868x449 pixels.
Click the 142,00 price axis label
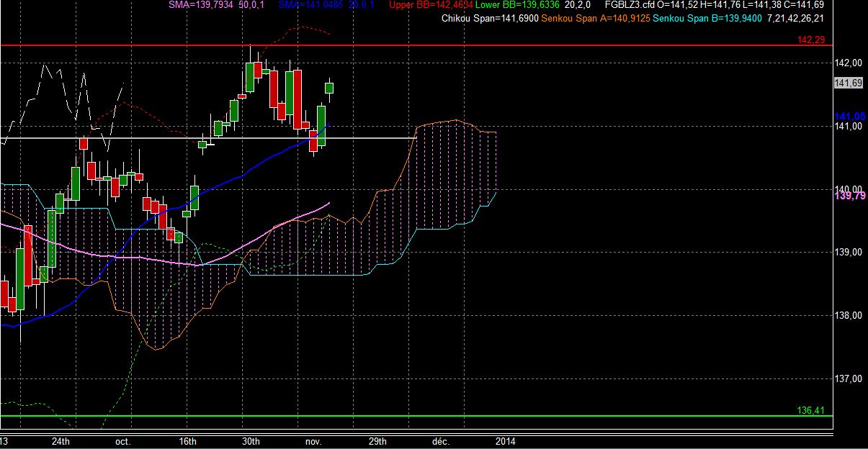pos(848,63)
